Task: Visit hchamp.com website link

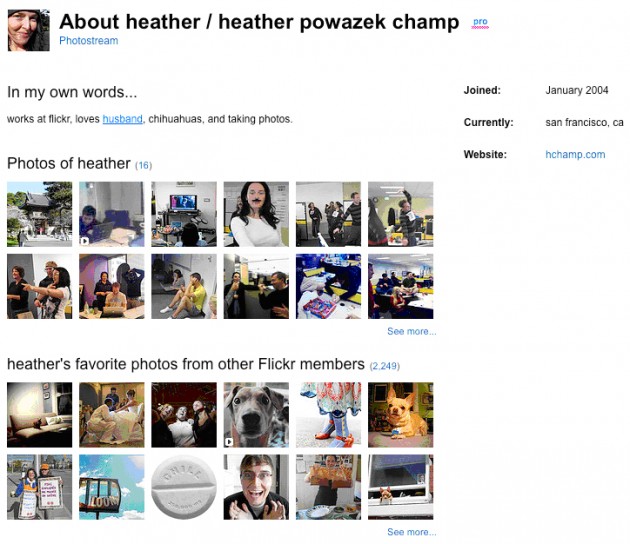Action: [575, 154]
